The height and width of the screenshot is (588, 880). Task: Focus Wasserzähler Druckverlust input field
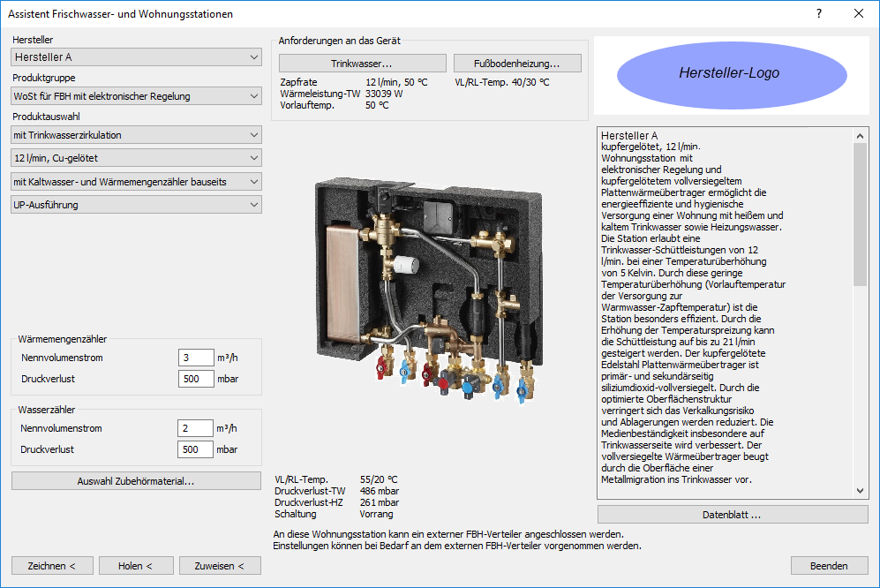pos(195,450)
